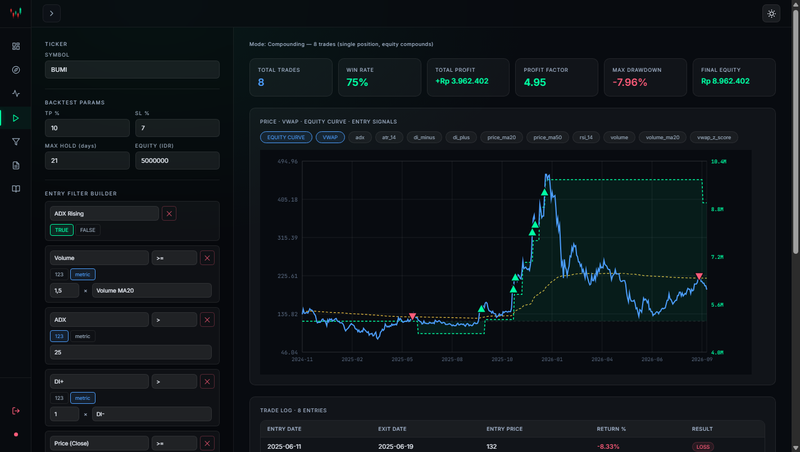Switch Volume filter to 123 numeric mode
The image size is (800, 452).
point(59,274)
